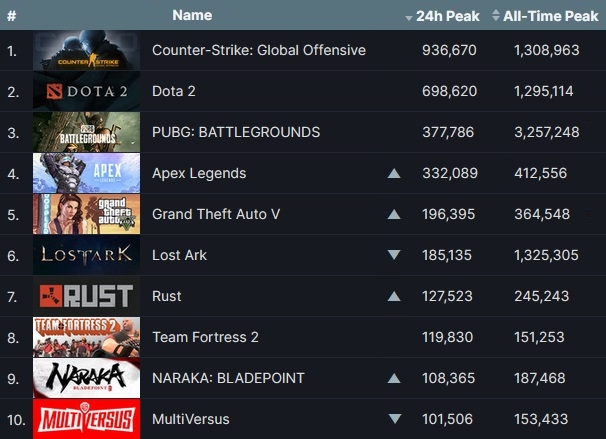Click the down arrow next to Lost Ark
This screenshot has height=439, width=606.
[x=394, y=255]
